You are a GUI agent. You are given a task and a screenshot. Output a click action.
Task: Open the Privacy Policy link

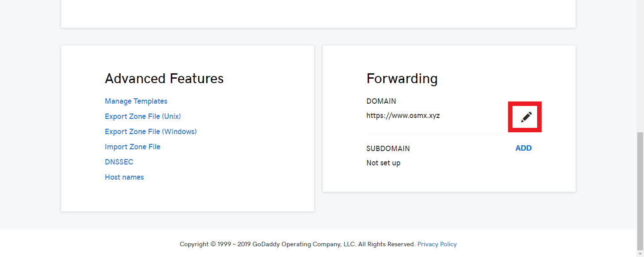click(437, 244)
